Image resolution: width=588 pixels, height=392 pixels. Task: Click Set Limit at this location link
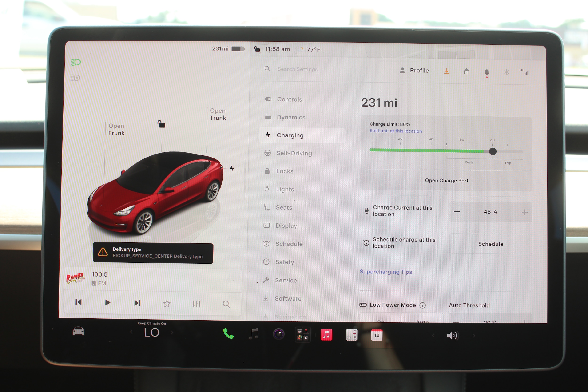point(396,131)
